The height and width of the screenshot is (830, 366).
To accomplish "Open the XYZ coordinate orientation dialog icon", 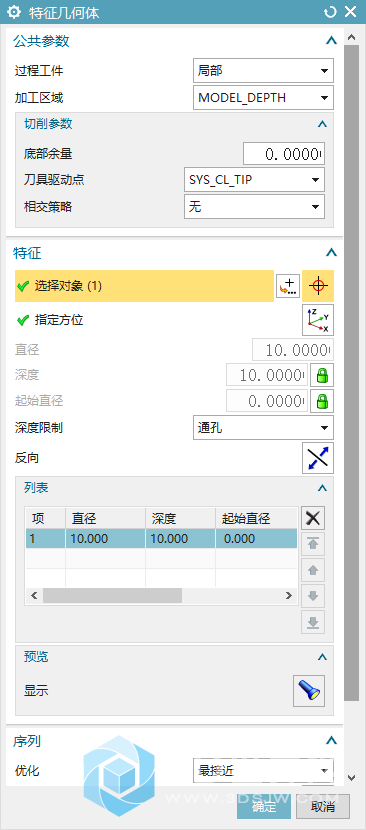I will tap(318, 320).
